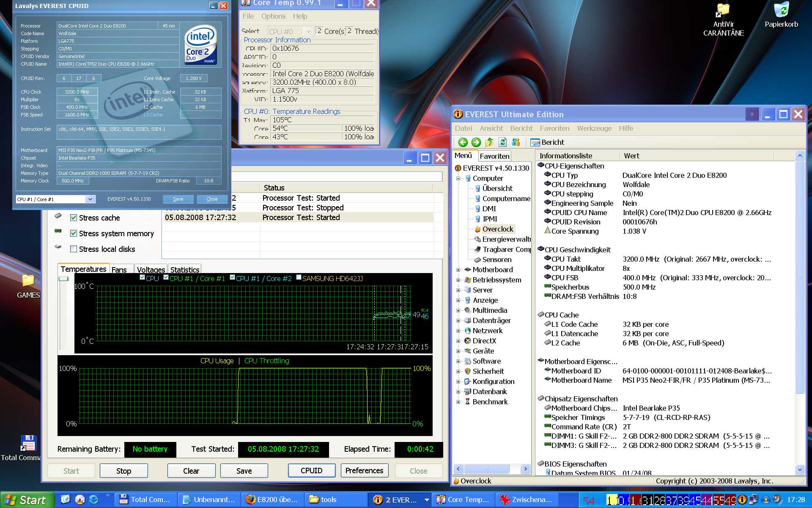Click the Clear button
The height and width of the screenshot is (508, 812).
[191, 471]
